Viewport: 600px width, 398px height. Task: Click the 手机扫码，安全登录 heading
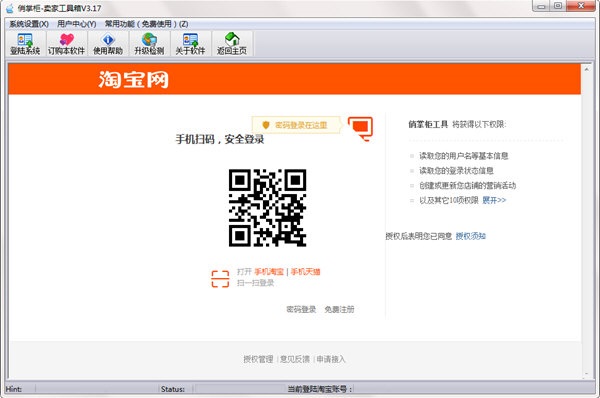220,139
